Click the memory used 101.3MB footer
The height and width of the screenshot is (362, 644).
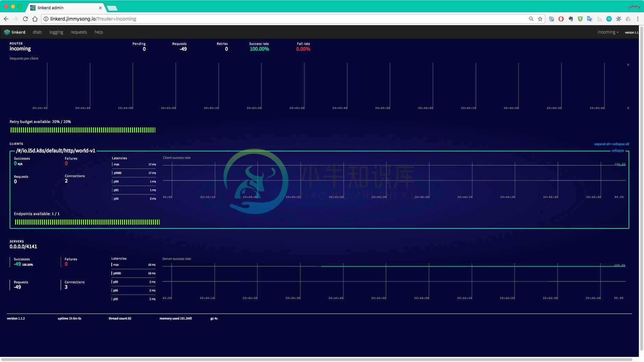click(x=176, y=319)
